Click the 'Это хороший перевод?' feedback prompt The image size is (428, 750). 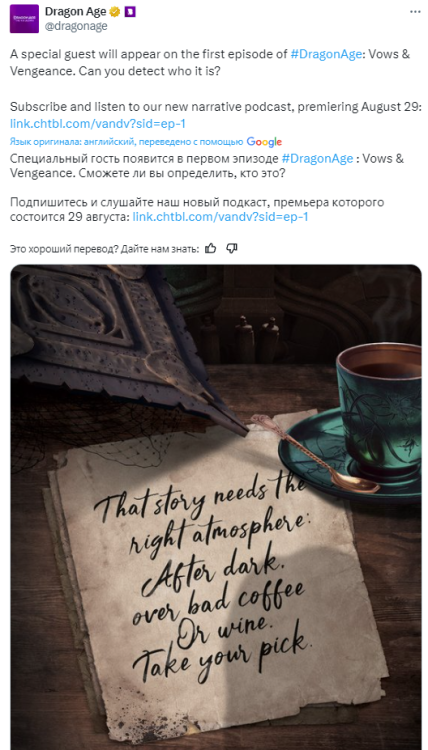(104, 249)
